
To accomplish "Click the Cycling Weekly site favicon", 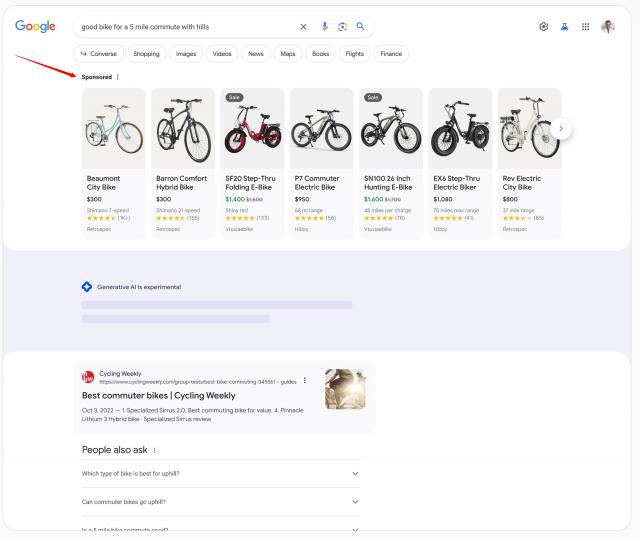I will pyautogui.click(x=88, y=377).
